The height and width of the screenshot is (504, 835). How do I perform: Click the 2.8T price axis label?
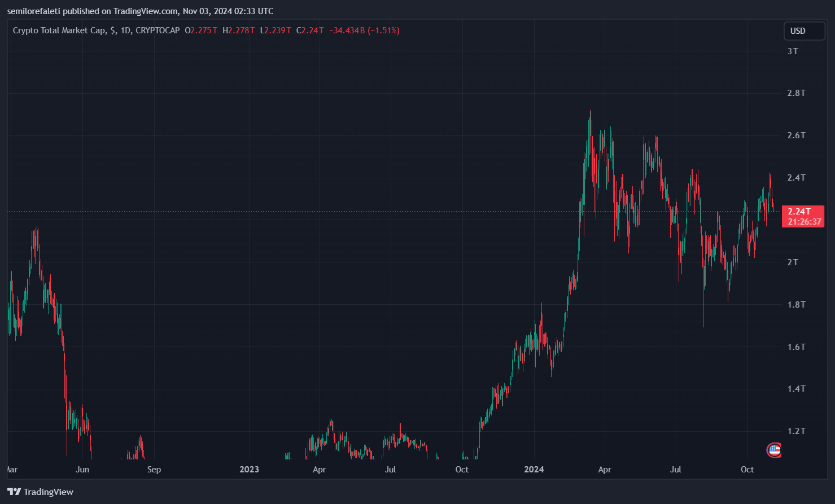[x=796, y=93]
